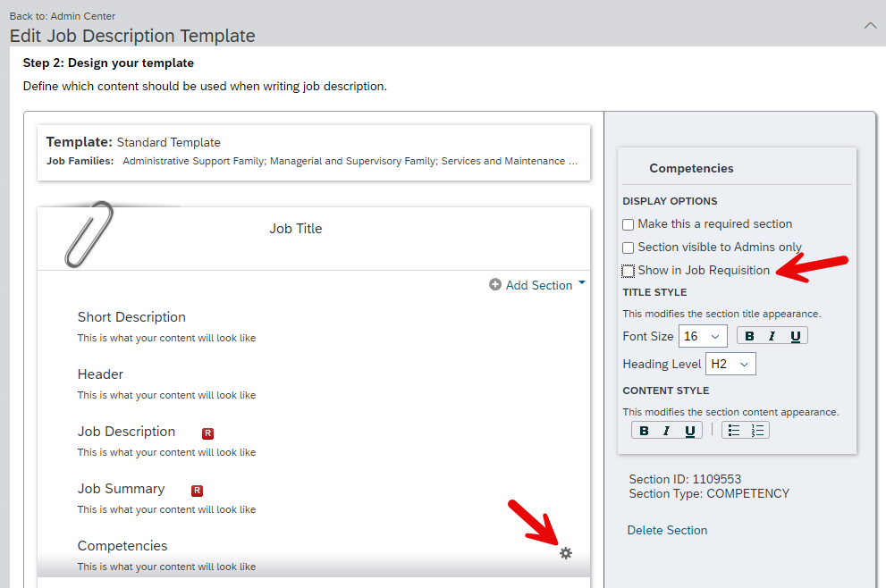
Task: Apply bold to content style
Action: pyautogui.click(x=644, y=431)
